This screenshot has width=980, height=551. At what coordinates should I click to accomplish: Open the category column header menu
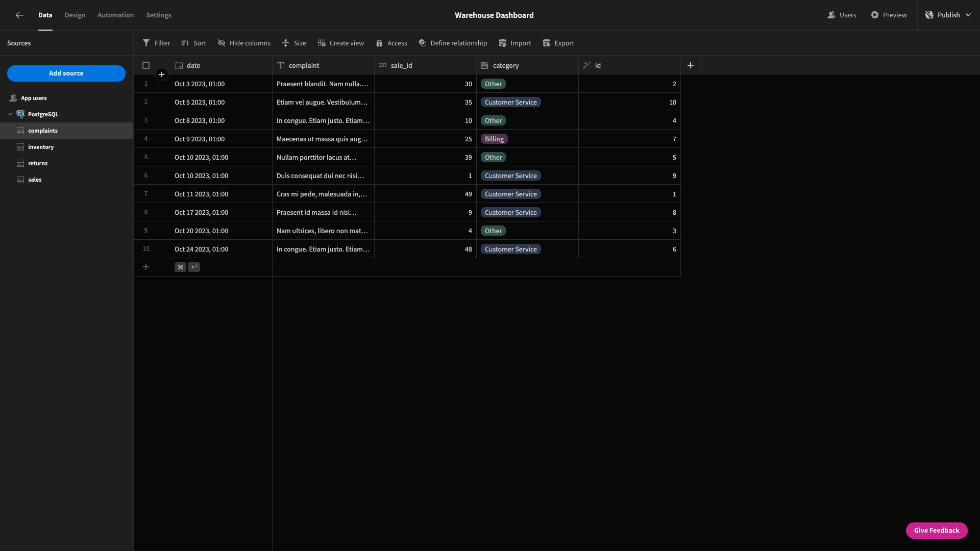tap(527, 65)
